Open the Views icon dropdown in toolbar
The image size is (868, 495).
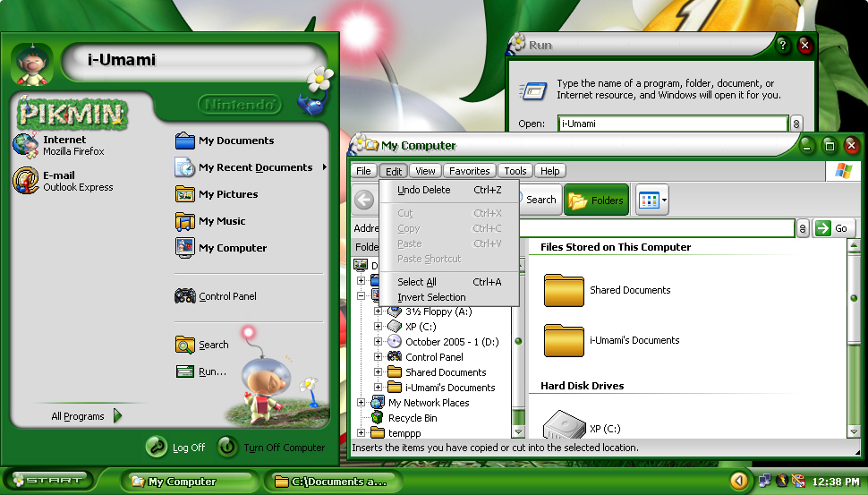pos(652,200)
